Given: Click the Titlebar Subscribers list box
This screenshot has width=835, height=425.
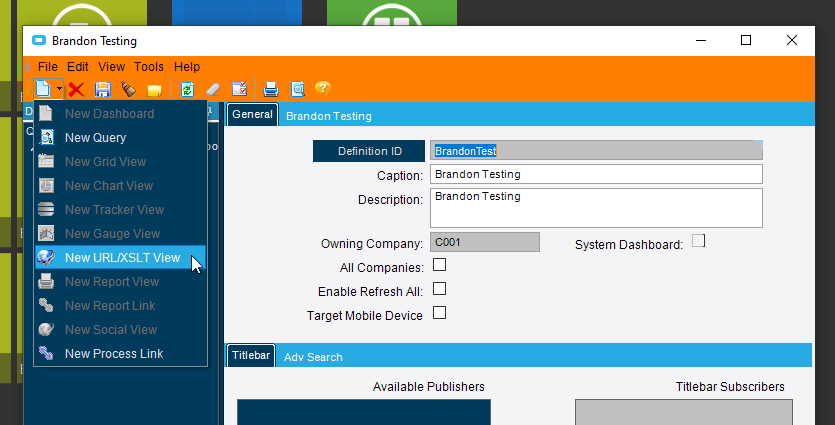Looking at the screenshot, I should pyautogui.click(x=684, y=412).
